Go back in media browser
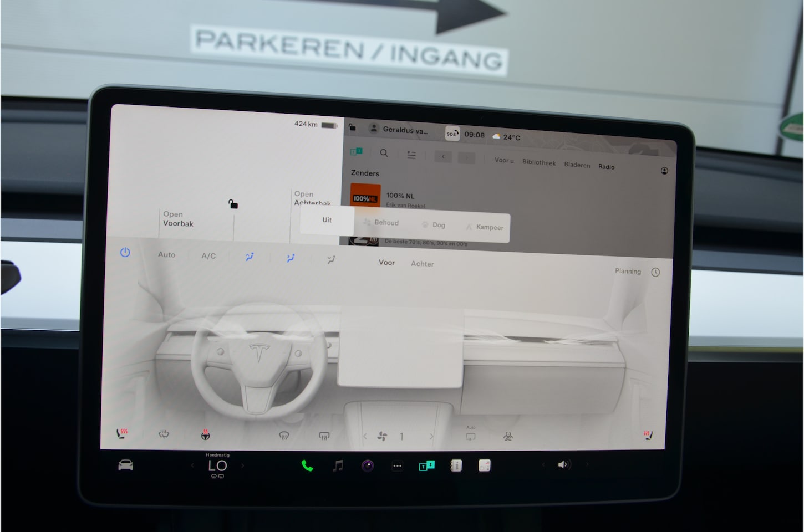 click(x=443, y=157)
